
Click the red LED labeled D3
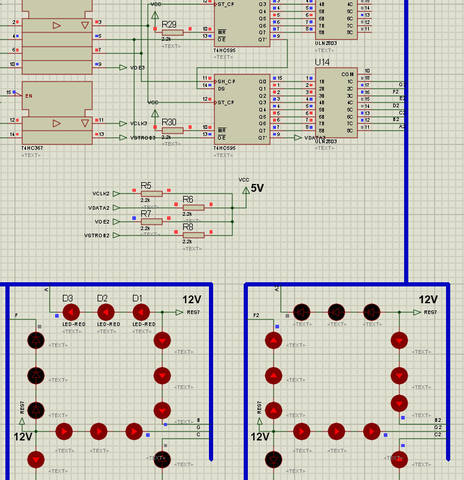71,312
